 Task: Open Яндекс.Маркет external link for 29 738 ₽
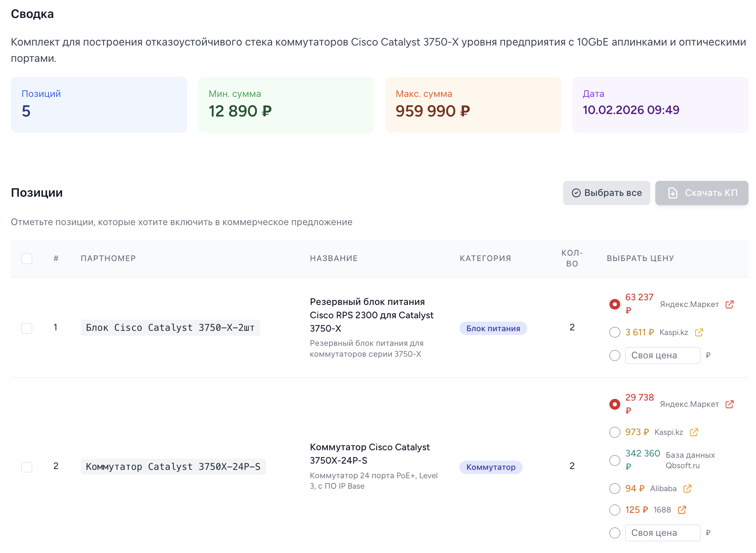coord(729,404)
